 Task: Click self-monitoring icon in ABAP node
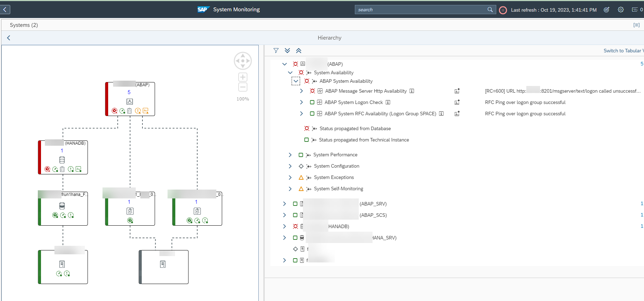[x=146, y=111]
